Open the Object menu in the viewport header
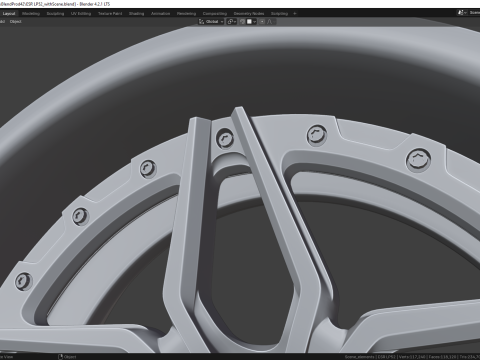The width and height of the screenshot is (480, 360). click(x=15, y=22)
